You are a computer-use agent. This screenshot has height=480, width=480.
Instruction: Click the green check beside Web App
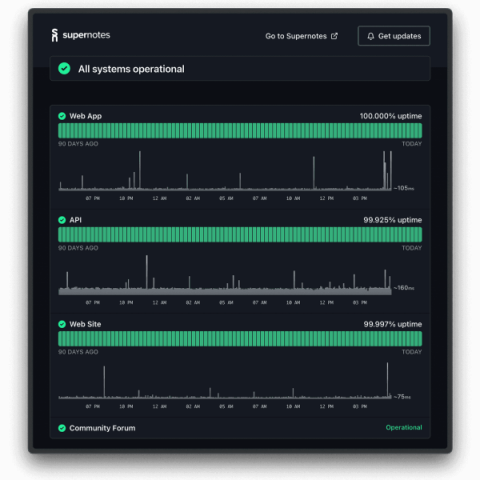pyautogui.click(x=62, y=116)
